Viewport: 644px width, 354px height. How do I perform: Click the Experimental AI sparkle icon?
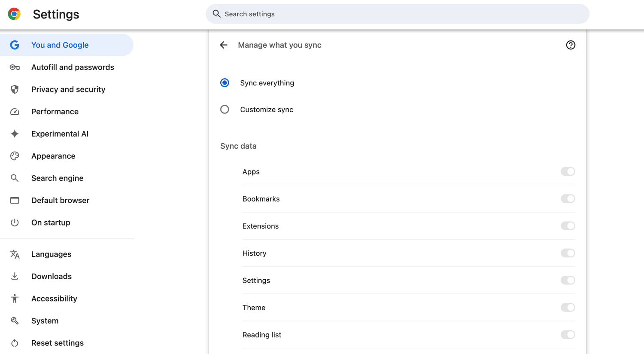point(15,134)
